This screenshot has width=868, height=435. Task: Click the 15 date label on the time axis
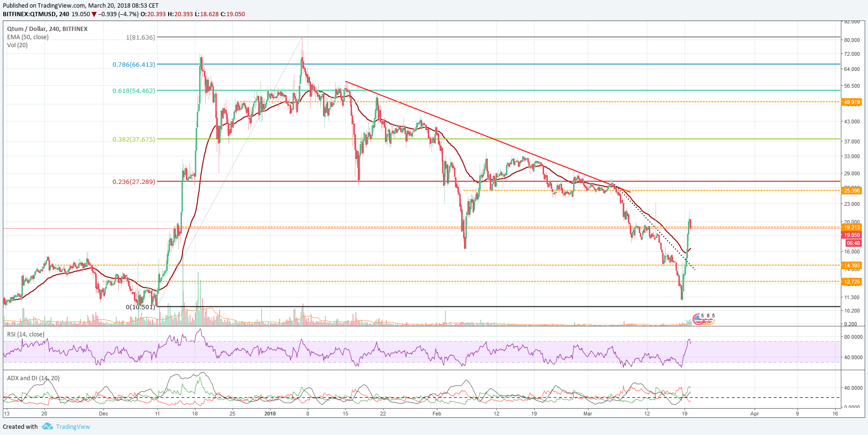[x=345, y=414]
